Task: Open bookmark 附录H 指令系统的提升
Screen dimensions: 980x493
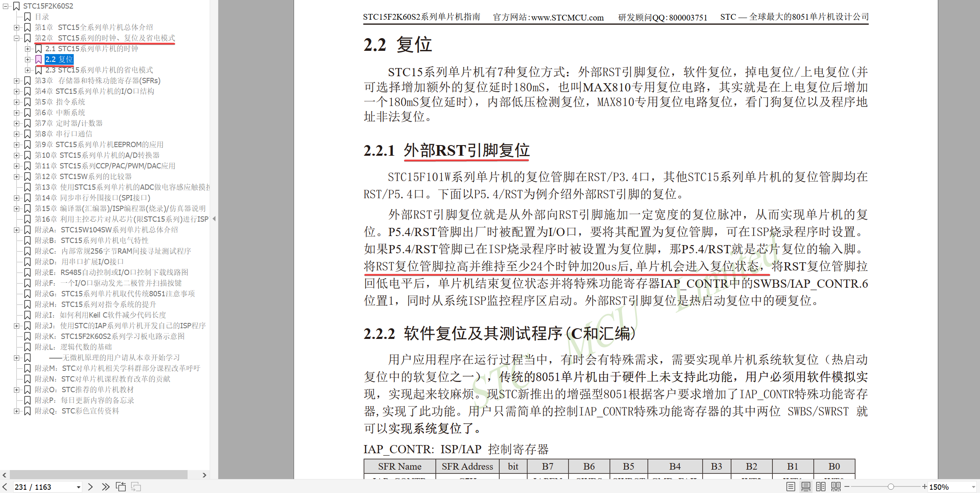Action: pos(95,304)
